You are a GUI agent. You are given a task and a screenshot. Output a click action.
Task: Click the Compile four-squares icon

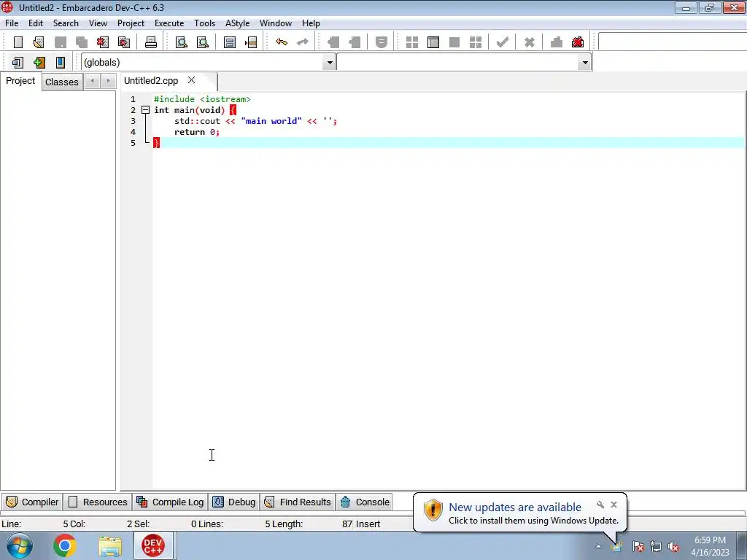click(412, 42)
